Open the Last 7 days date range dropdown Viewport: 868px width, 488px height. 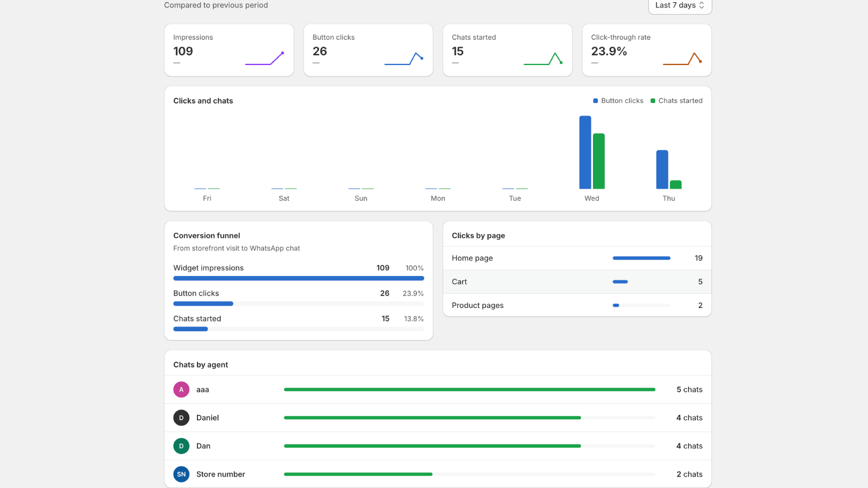tap(680, 5)
